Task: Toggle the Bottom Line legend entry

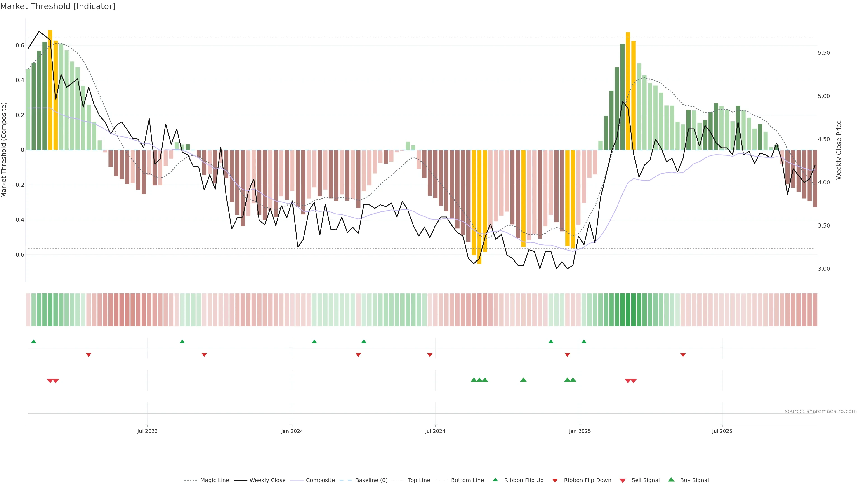Action: tap(467, 480)
